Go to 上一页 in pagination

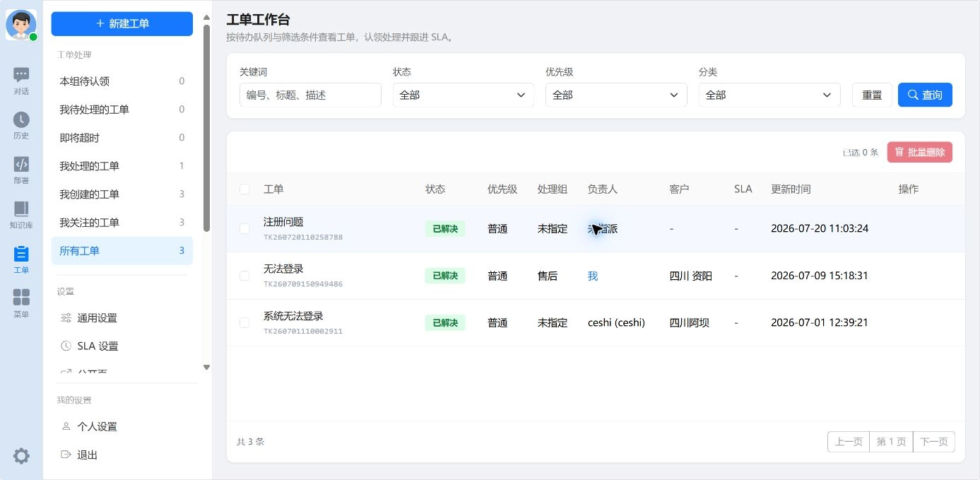point(849,442)
